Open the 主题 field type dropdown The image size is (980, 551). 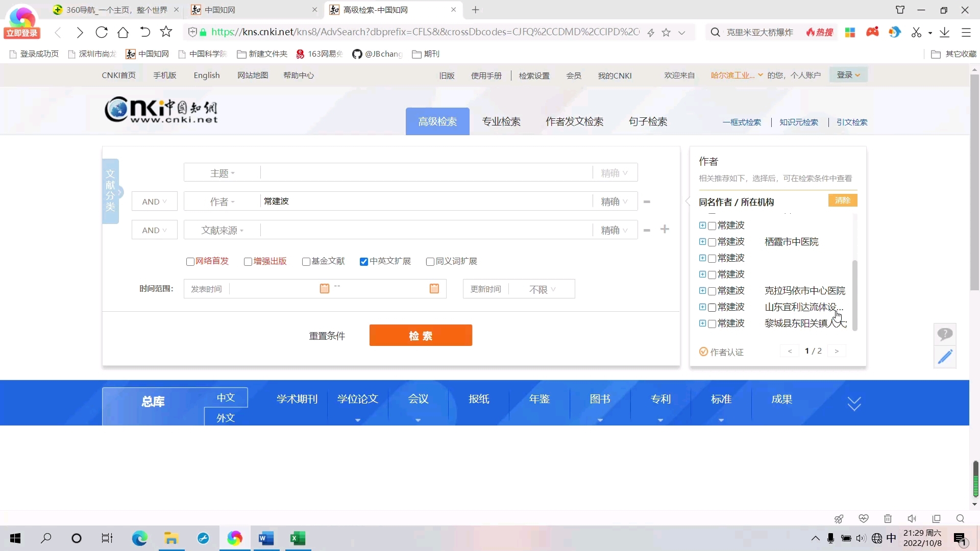tap(222, 173)
